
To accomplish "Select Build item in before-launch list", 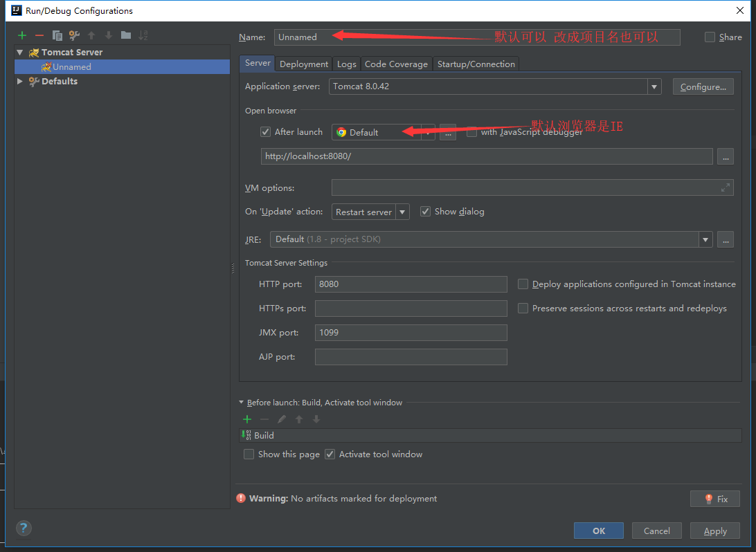I will click(490, 435).
